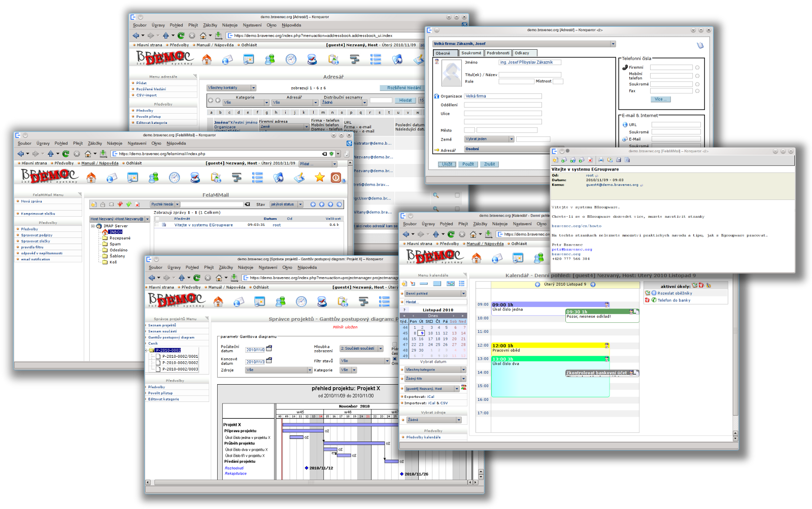Viewport: 812px width, 509px height.
Task: Open the calendar app icon in FelaMiMail window
Action: pyautogui.click(x=132, y=177)
